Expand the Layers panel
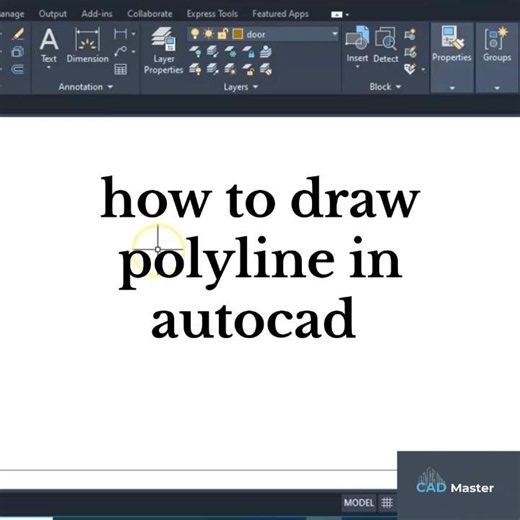This screenshot has width=520, height=520. click(x=241, y=87)
